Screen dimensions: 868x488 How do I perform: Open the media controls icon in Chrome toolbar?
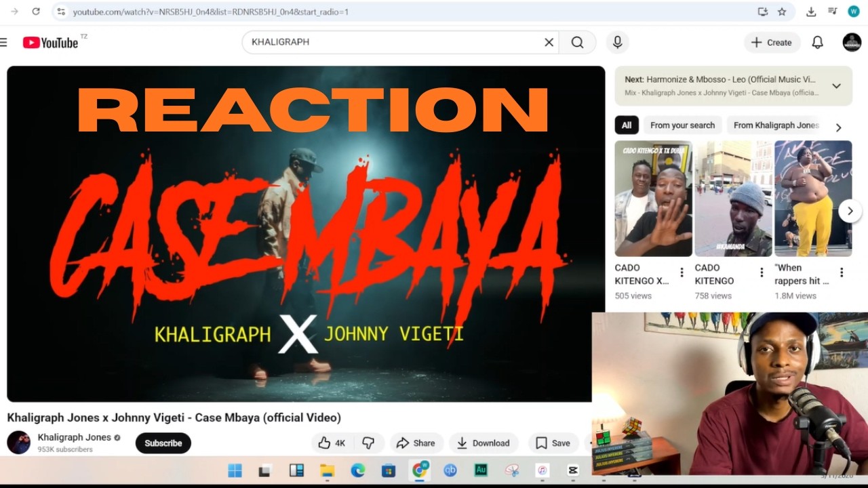(832, 12)
